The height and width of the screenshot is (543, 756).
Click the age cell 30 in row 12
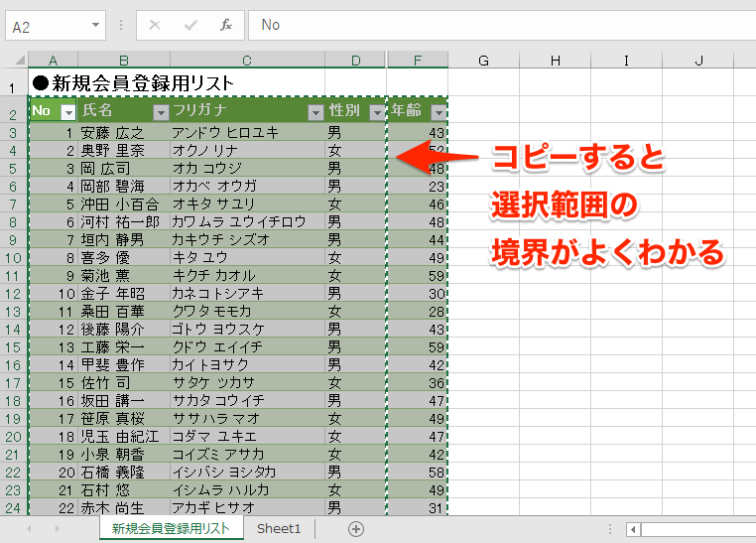click(418, 293)
